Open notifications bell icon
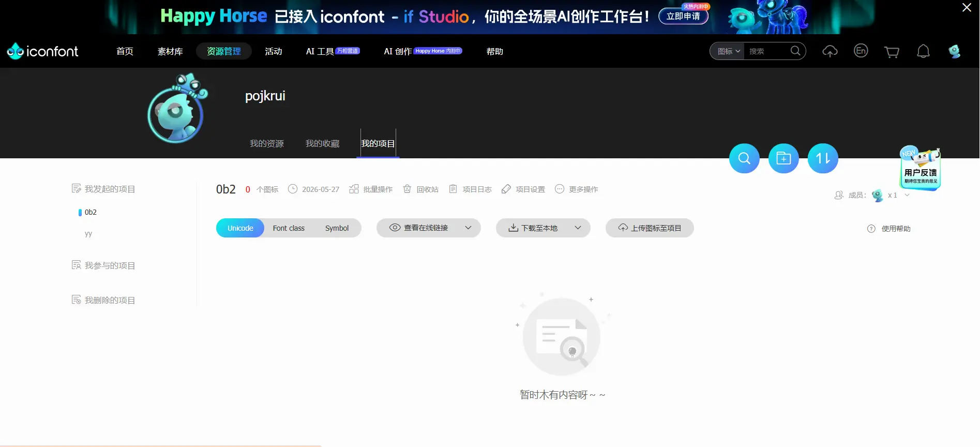Image resolution: width=980 pixels, height=447 pixels. tap(923, 51)
